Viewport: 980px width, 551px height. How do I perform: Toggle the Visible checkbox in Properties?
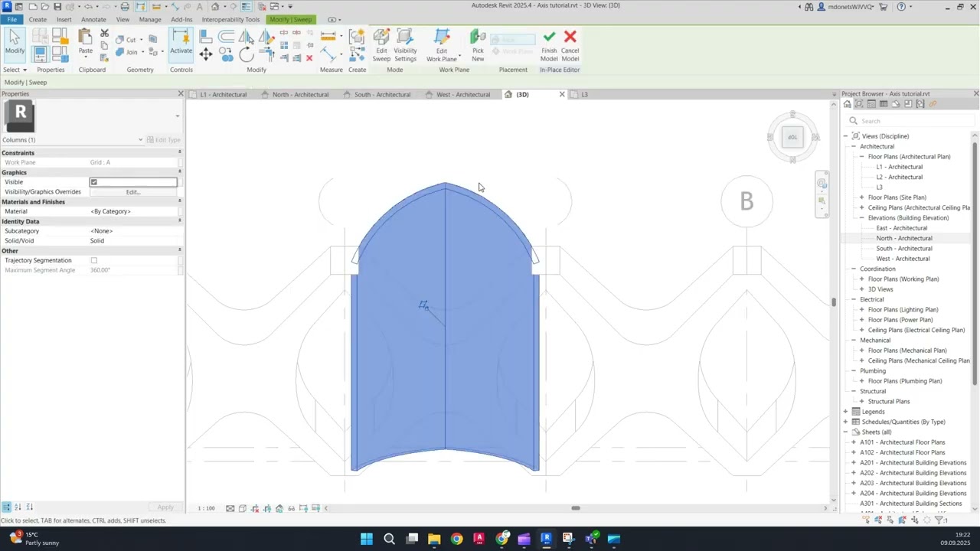pyautogui.click(x=94, y=182)
